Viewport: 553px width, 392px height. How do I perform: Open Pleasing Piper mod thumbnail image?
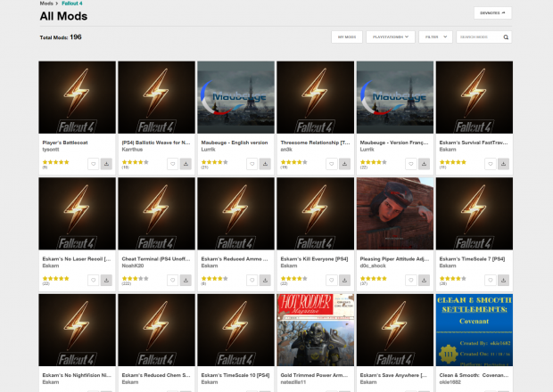[395, 214]
